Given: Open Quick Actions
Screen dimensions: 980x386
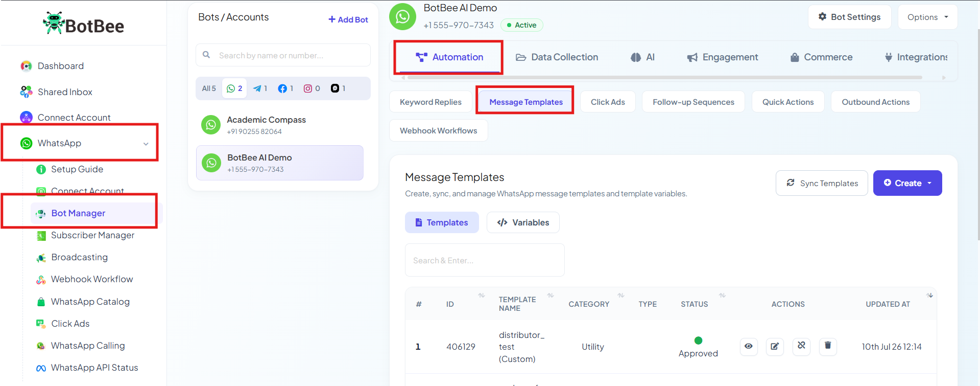Looking at the screenshot, I should coord(788,102).
